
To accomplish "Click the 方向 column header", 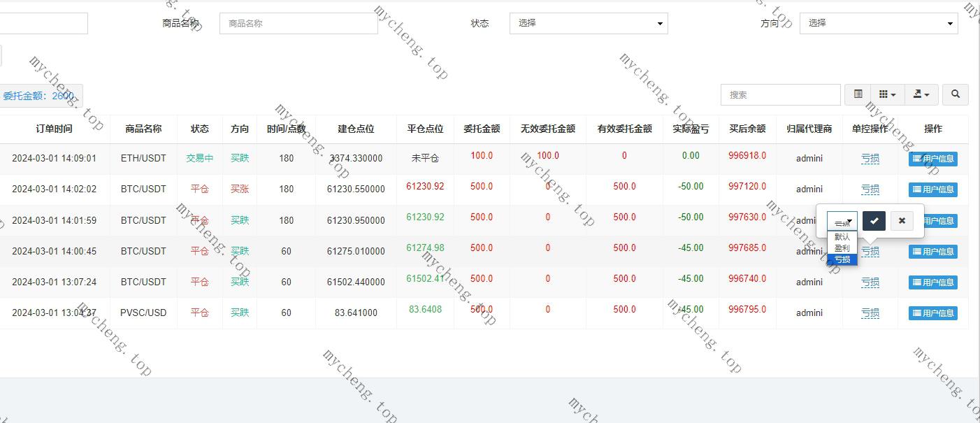I will [240, 129].
